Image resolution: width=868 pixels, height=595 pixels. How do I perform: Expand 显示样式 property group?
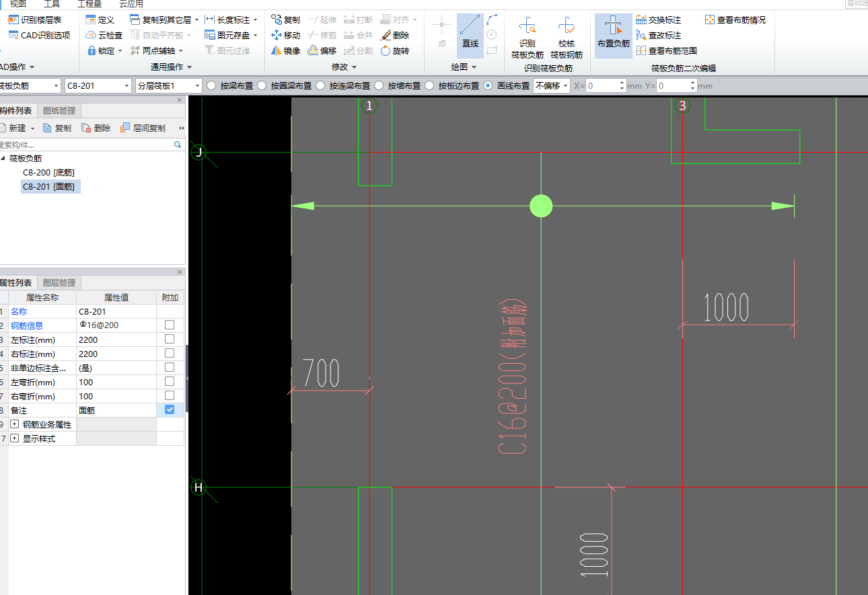coord(15,438)
